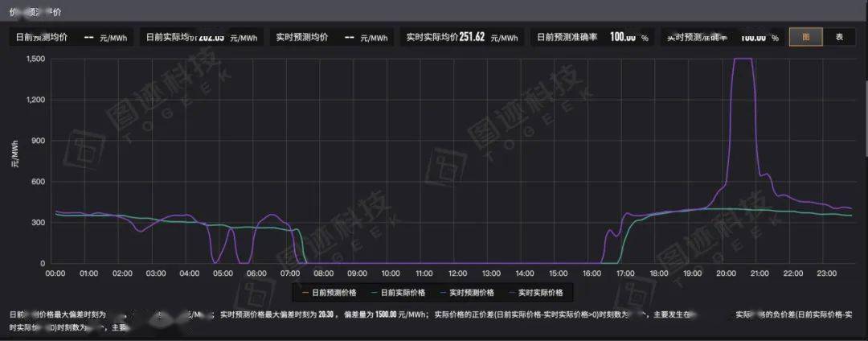
Task: Select the 实时预测准确率 stat card
Action: point(722,38)
